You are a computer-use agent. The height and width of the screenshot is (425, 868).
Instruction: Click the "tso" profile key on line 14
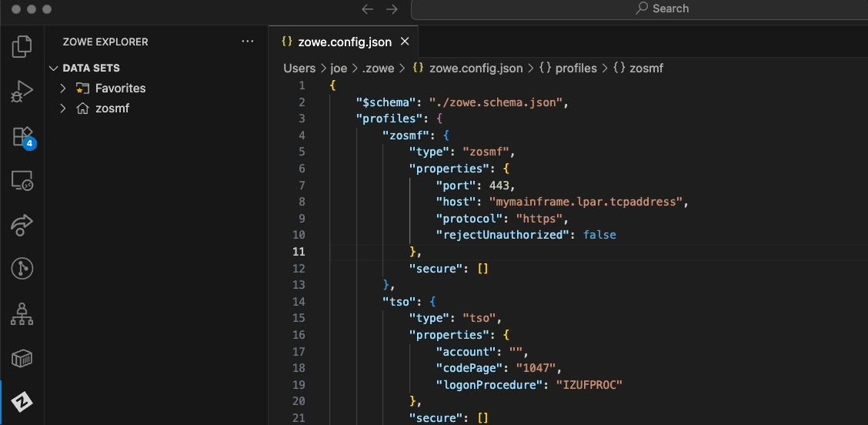399,302
